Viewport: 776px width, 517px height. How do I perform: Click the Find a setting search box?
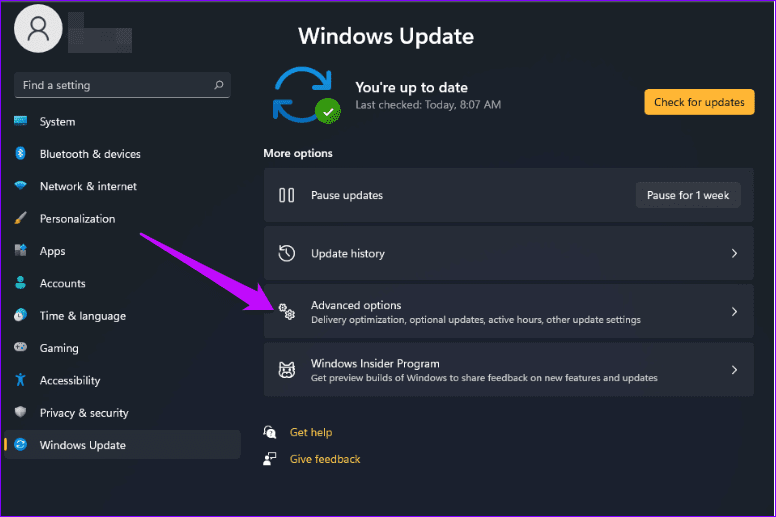[122, 85]
